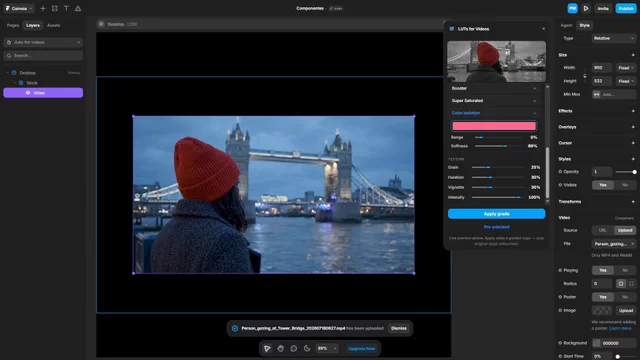This screenshot has height=360, width=640.
Task: Open the Canvas dropdown menu
Action: click(x=19, y=8)
